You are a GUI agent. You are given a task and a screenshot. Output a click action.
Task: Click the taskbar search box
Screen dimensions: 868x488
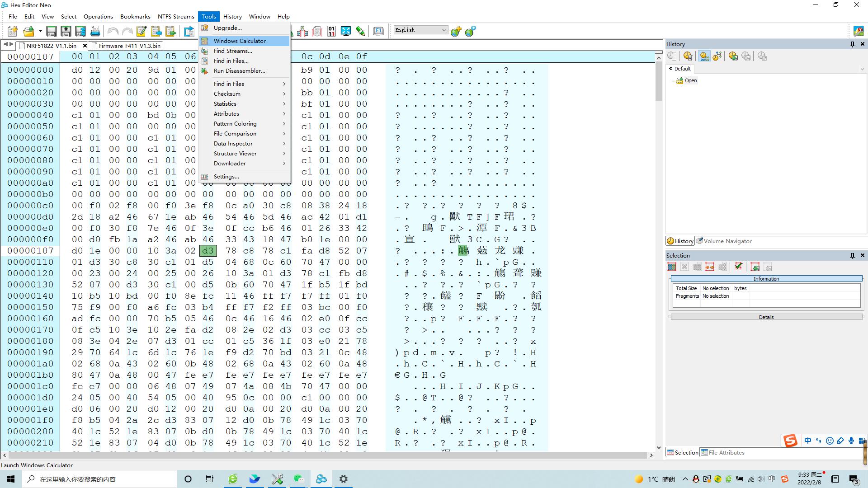(x=99, y=479)
